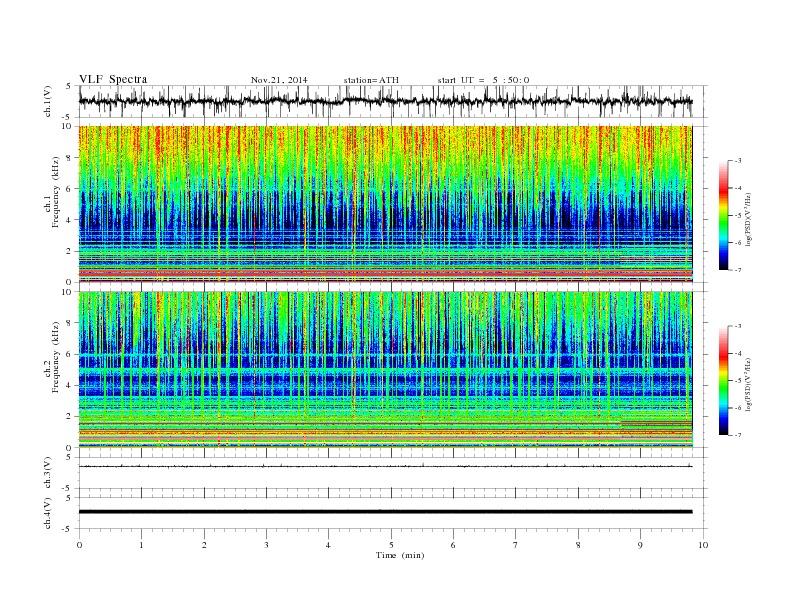792x612 pixels.
Task: Click the "ch.3(V)" y-axis label
Action: point(47,473)
